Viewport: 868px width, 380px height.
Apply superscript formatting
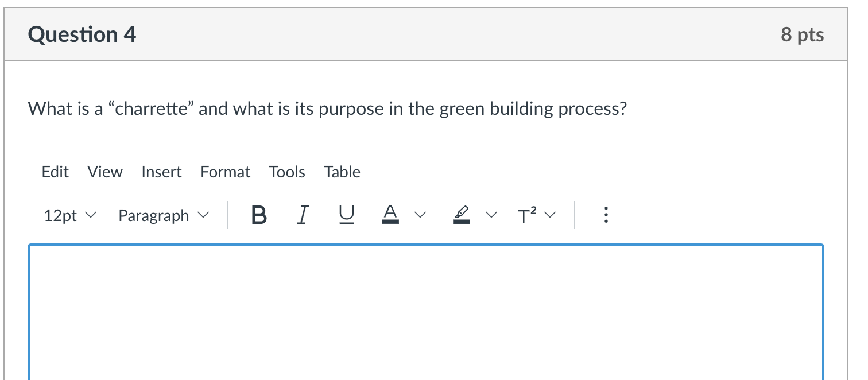pyautogui.click(x=525, y=215)
